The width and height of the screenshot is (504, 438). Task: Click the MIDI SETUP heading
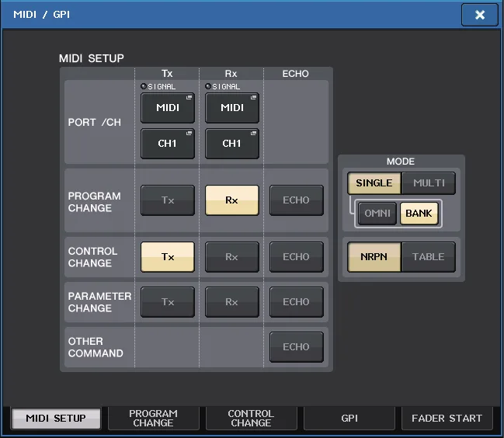pyautogui.click(x=92, y=58)
